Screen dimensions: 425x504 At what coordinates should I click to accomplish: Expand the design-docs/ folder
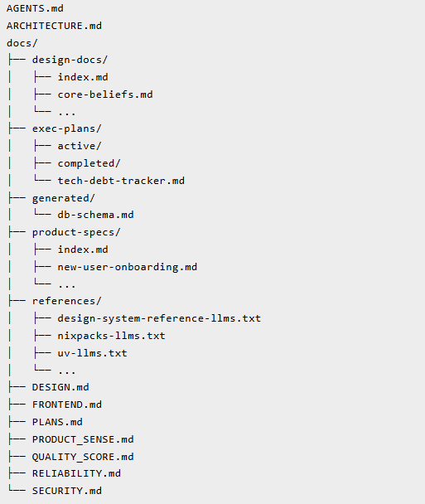70,60
